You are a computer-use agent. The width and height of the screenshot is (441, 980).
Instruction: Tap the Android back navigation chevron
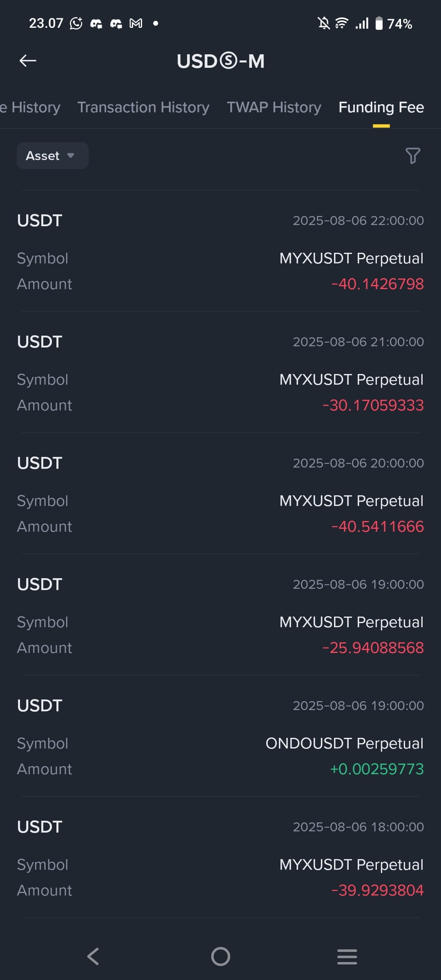[93, 956]
